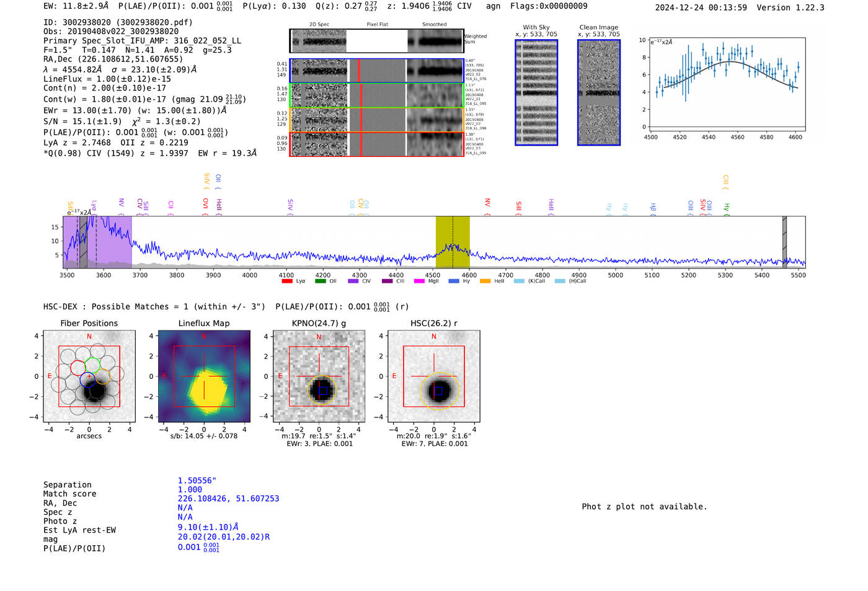Image resolution: width=868 pixels, height=591 pixels.
Task: Open the With Sky cutout
Action: click(536, 92)
